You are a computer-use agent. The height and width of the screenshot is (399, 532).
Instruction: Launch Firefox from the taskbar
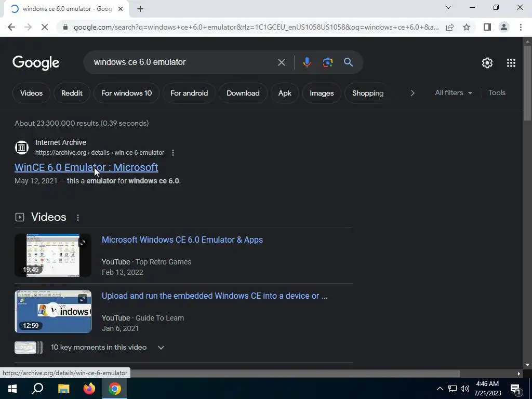click(89, 389)
